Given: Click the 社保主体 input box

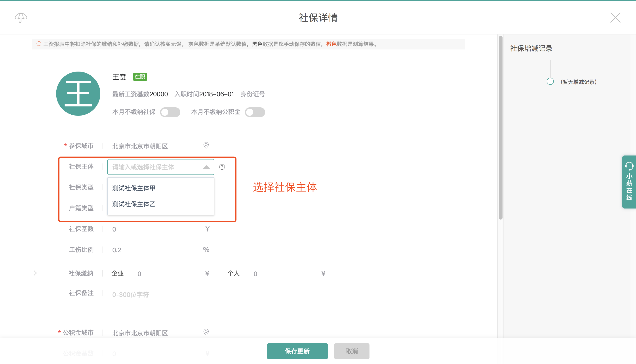Looking at the screenshot, I should pos(161,167).
